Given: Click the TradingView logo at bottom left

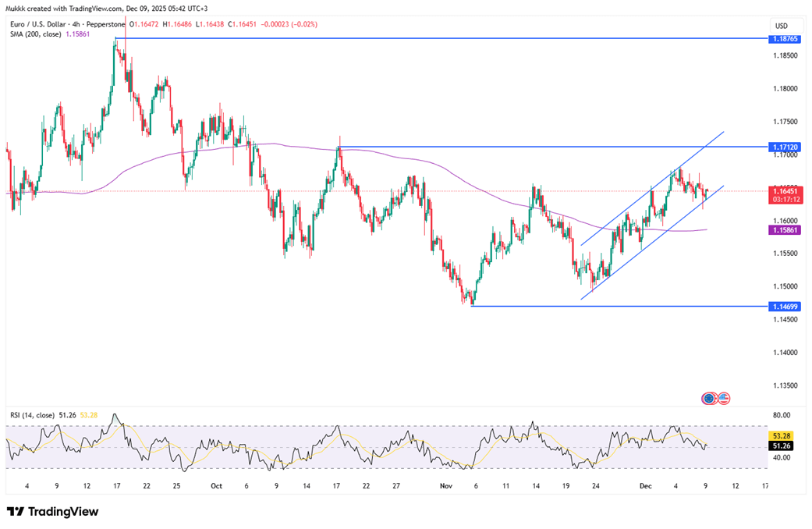Looking at the screenshot, I should [x=53, y=512].
